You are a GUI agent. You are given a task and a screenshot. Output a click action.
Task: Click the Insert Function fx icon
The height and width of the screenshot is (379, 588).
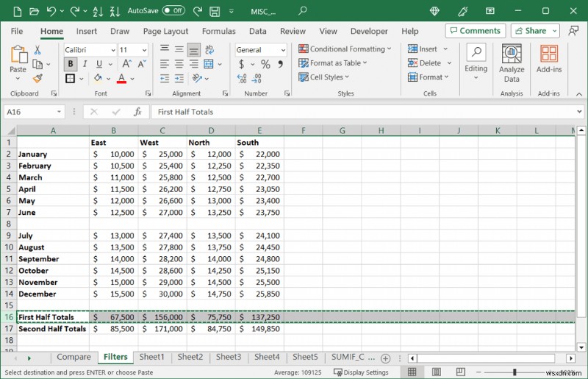(137, 112)
